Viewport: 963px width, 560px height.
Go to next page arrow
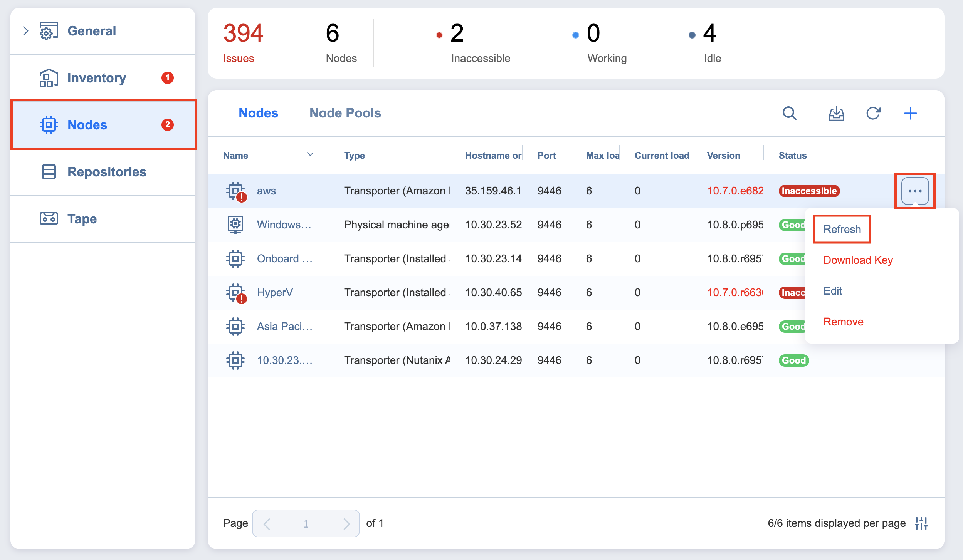(x=346, y=523)
